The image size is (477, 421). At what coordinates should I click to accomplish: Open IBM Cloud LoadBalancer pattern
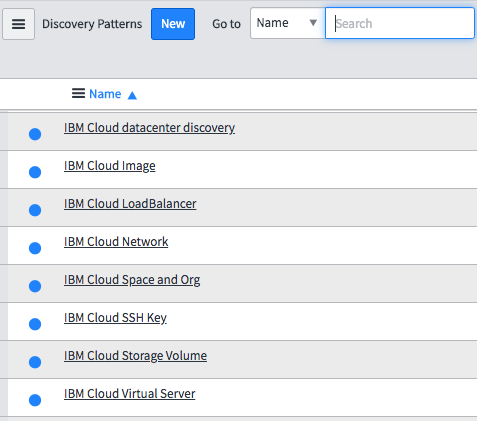(130, 204)
